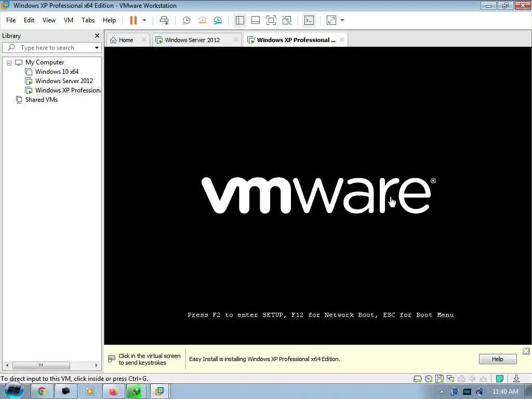Click the sound card status icon

(x=472, y=379)
